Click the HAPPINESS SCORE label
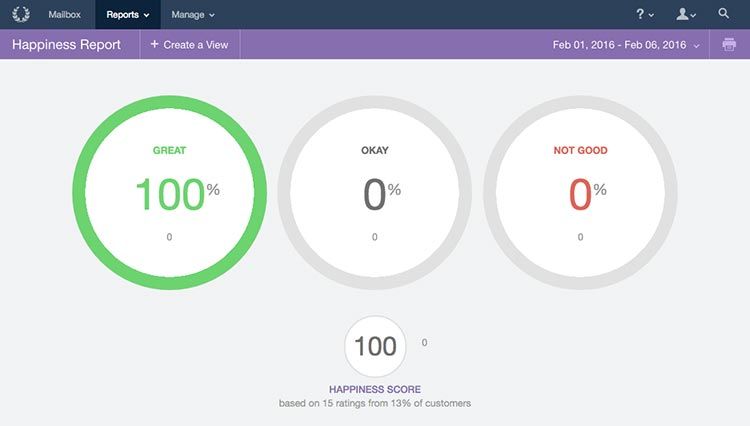This screenshot has height=426, width=750. point(375,389)
